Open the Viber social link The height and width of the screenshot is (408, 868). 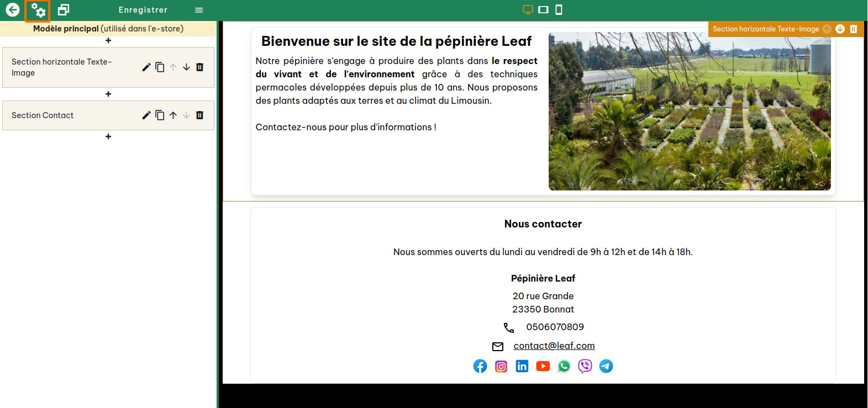point(585,366)
